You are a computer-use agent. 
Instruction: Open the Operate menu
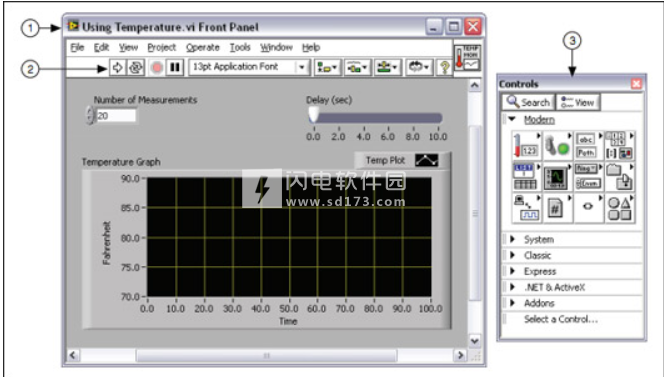[203, 47]
